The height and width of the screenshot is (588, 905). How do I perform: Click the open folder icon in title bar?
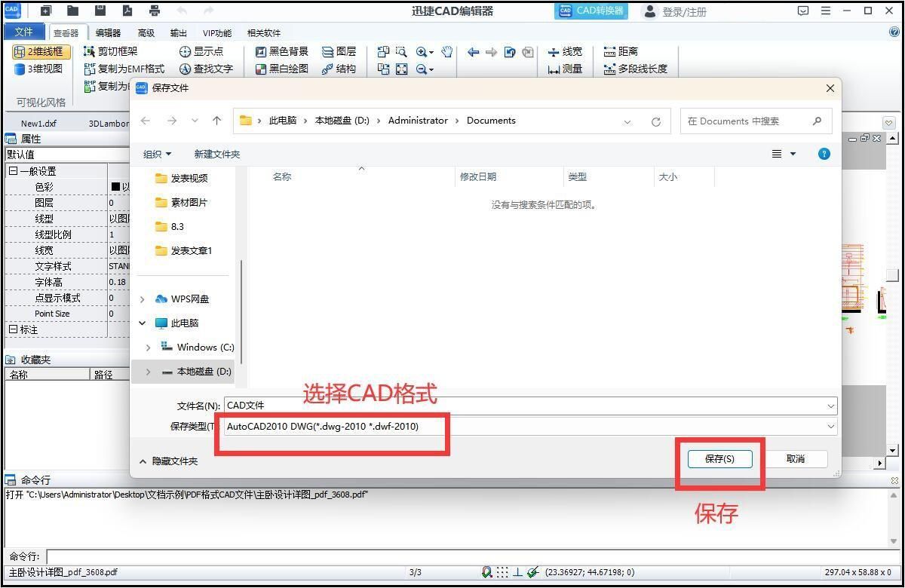point(73,11)
